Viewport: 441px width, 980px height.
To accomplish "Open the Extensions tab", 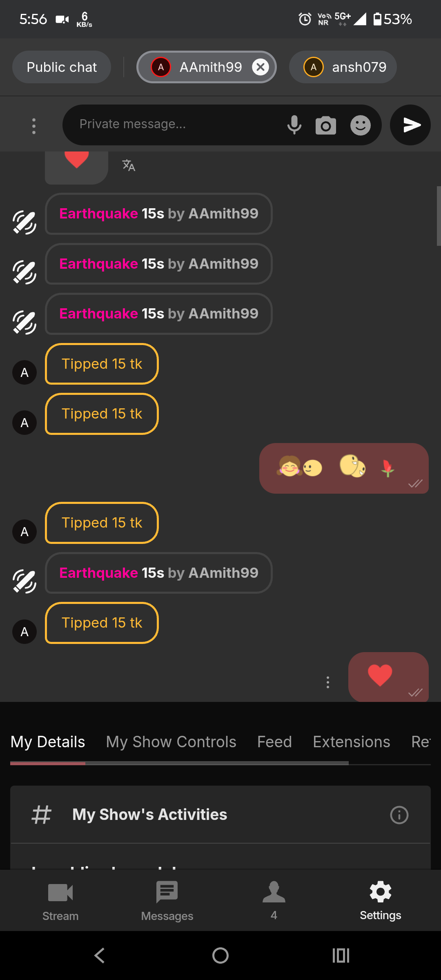I will pyautogui.click(x=352, y=742).
